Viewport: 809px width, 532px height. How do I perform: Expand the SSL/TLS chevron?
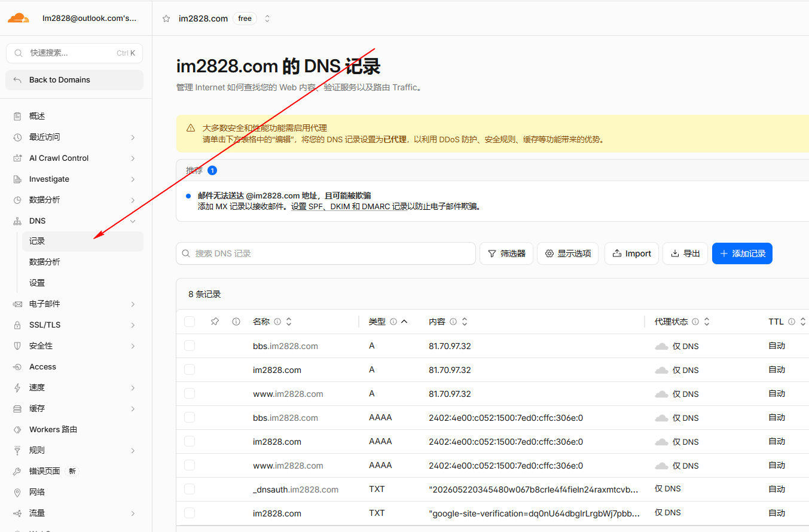(133, 325)
